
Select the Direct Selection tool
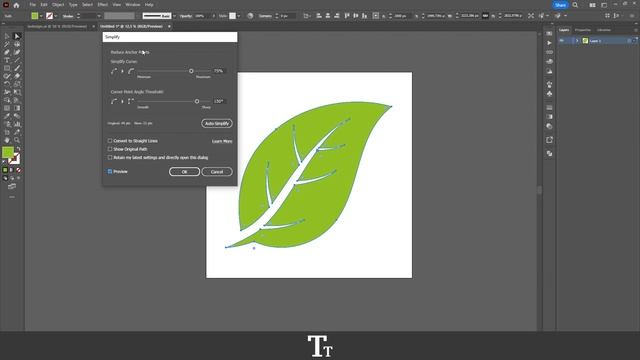pos(17,36)
